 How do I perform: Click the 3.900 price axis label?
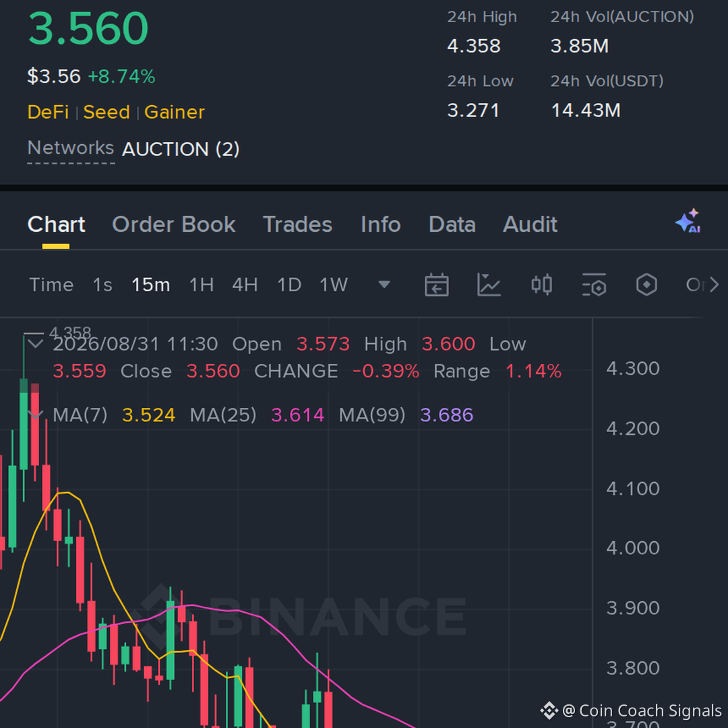[633, 608]
